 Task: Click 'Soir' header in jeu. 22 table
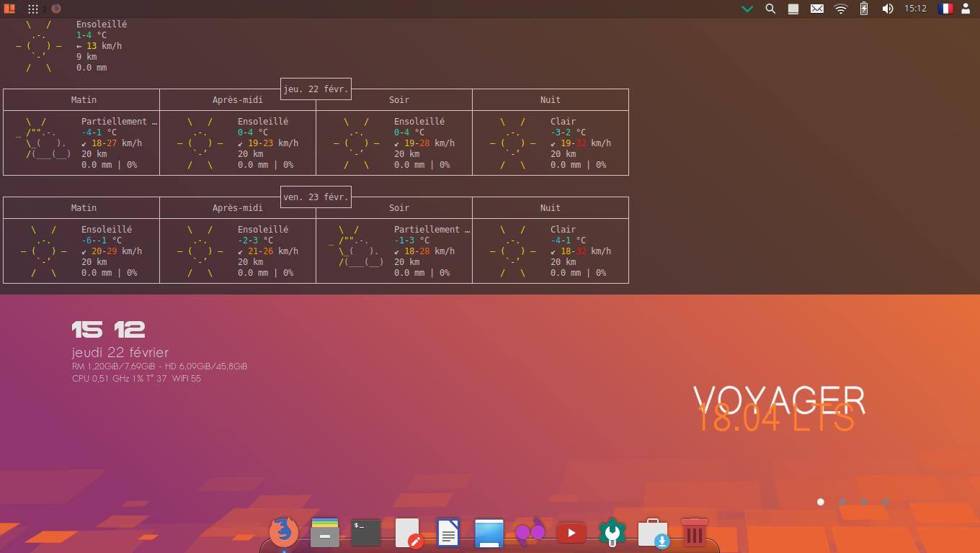coord(399,100)
